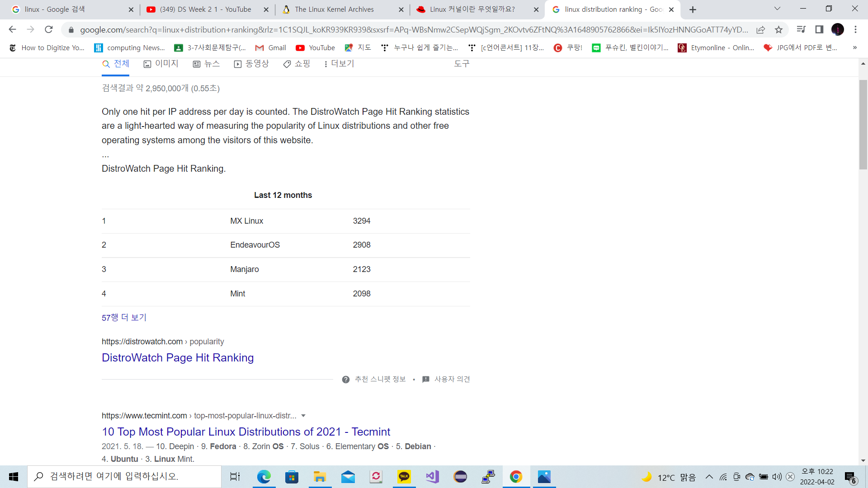
Task: Select the 쇼핑 search filter
Action: (x=297, y=64)
